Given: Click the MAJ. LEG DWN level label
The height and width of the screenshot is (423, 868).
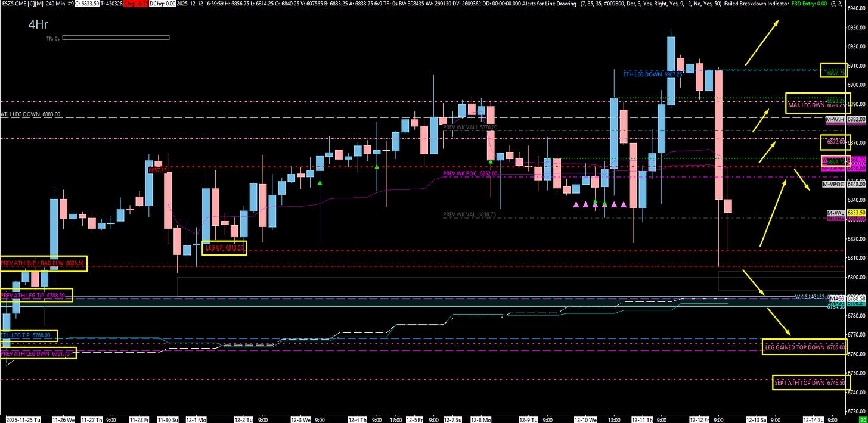Looking at the screenshot, I should point(806,105).
